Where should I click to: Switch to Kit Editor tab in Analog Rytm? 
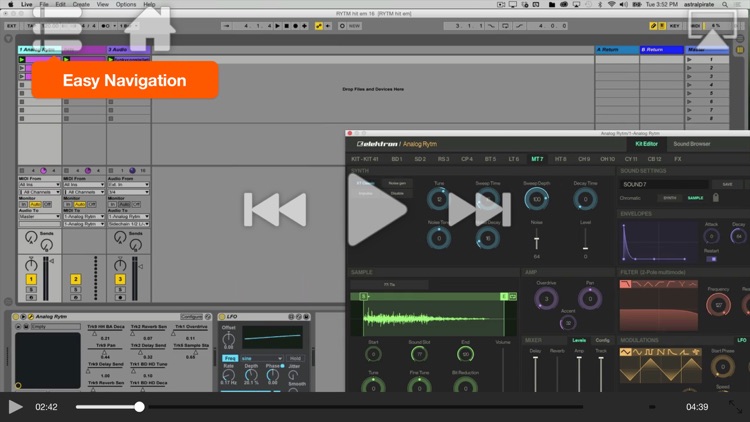coord(646,144)
